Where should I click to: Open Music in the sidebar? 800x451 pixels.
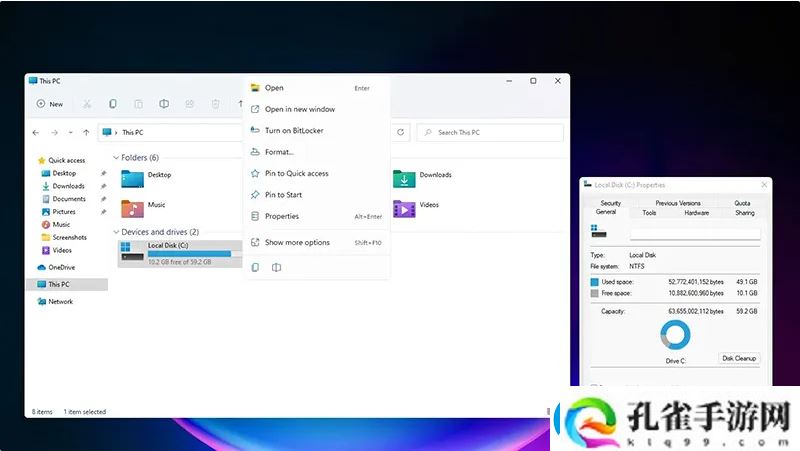click(56, 224)
